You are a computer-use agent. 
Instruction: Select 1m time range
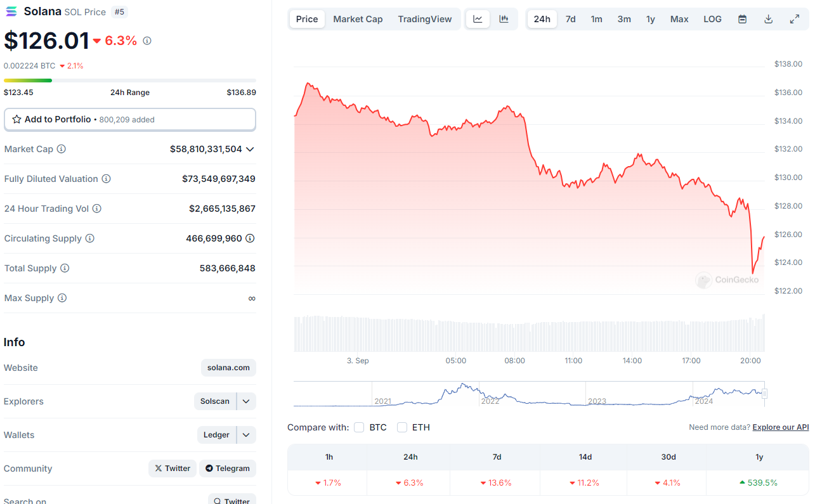tap(597, 19)
